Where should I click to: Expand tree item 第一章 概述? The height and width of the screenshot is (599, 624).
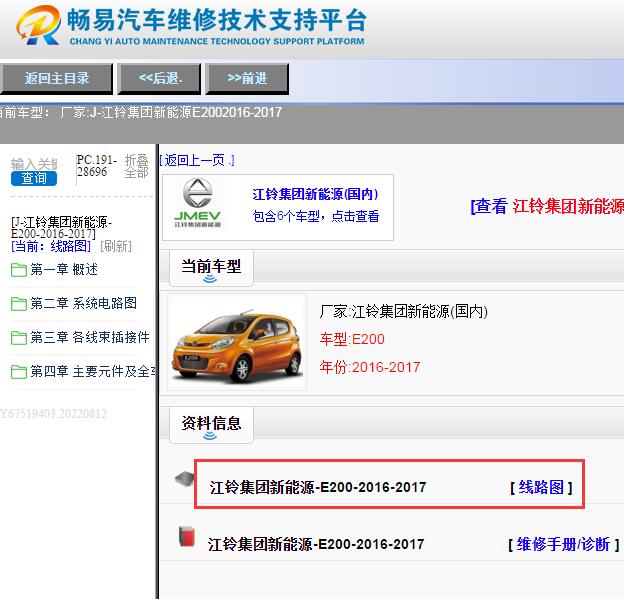pos(64,269)
